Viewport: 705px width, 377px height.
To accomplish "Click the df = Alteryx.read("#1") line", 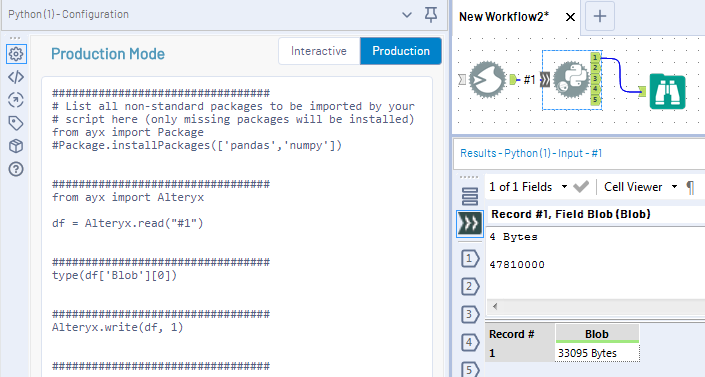I will point(128,223).
